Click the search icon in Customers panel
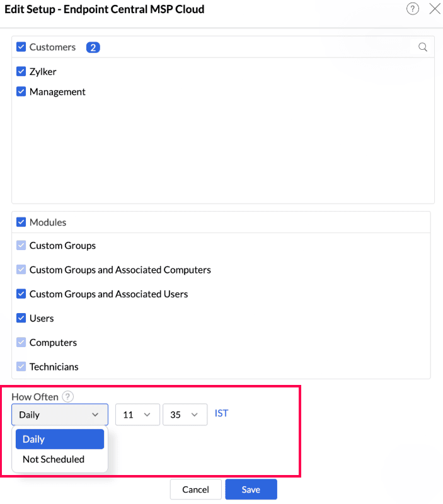Viewport: 443px width, 504px height. [423, 47]
